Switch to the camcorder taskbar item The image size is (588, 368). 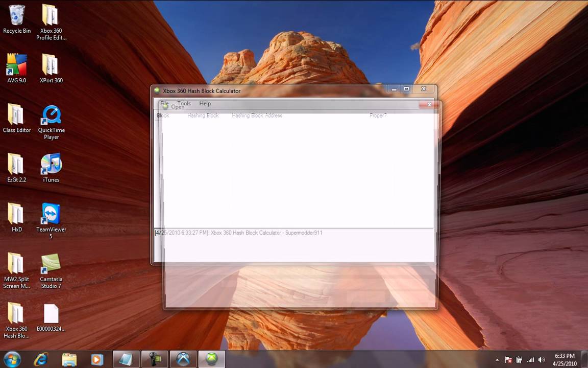coord(155,359)
